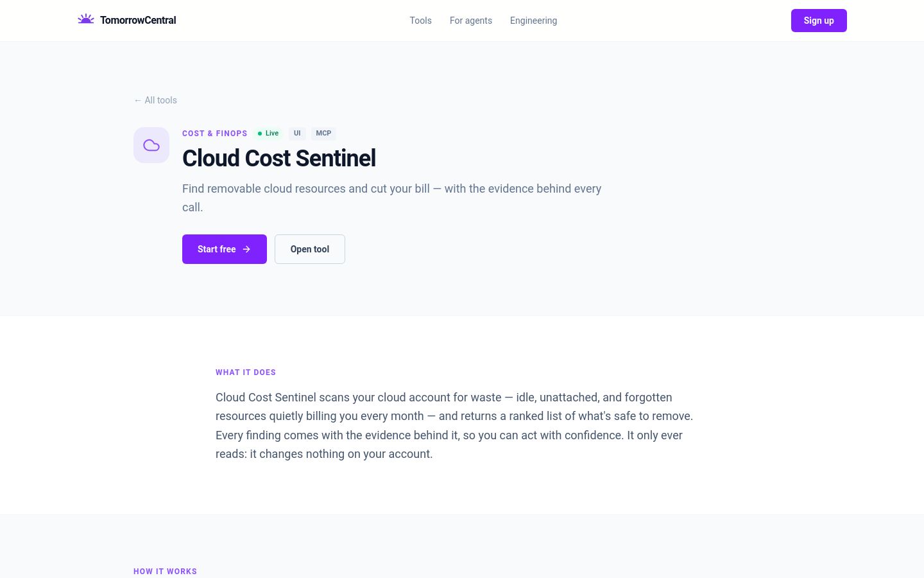This screenshot has height=578, width=924.
Task: Click the Start free button
Action: (225, 249)
